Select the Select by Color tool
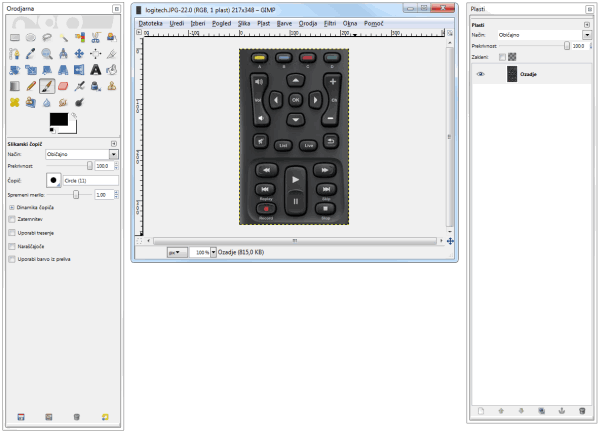 (x=80, y=37)
